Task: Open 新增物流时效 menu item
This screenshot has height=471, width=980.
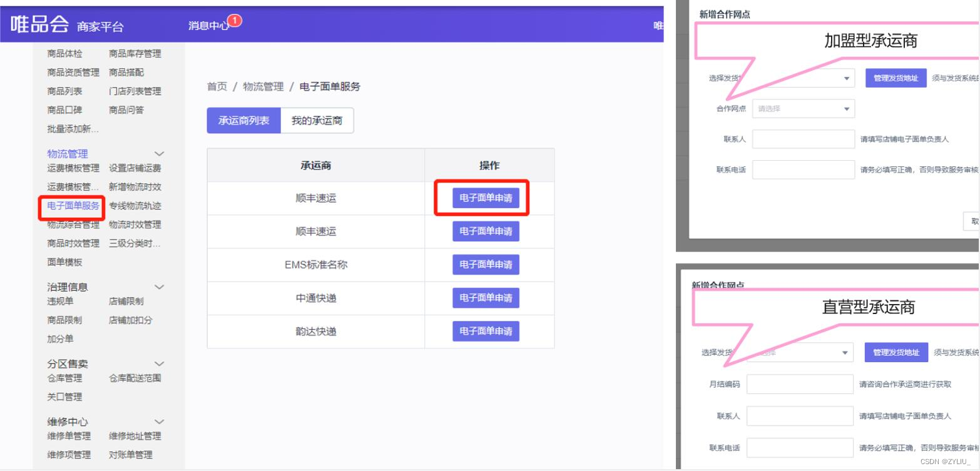Action: click(135, 187)
